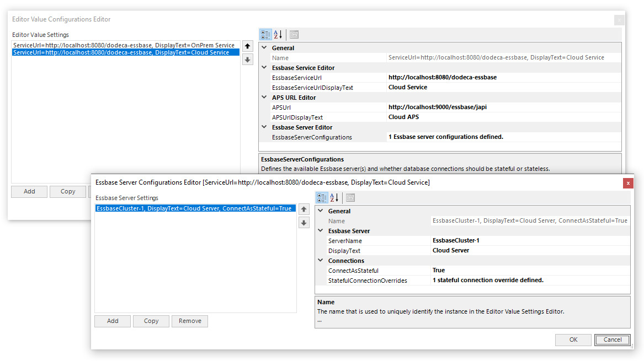Viewport: 644px width, 361px height.
Task: Click Alphabetical sort icon in Editor Value grid
Action: (x=278, y=35)
